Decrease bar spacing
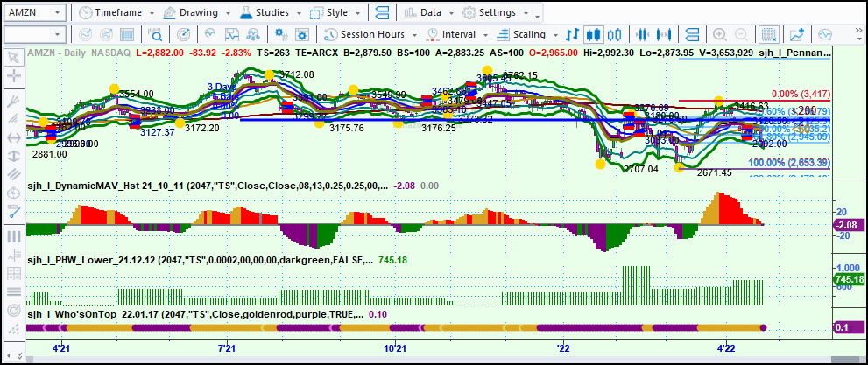 click(642, 34)
